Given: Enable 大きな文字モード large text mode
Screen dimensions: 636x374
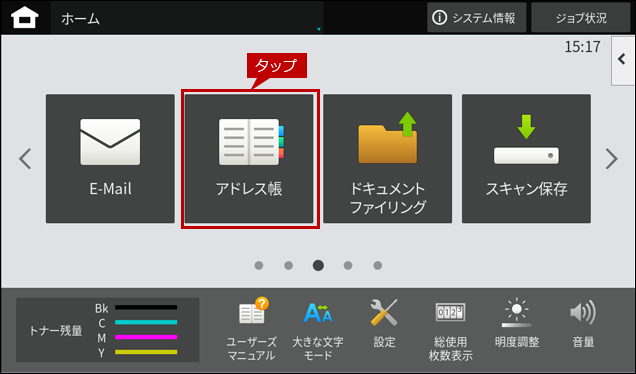Looking at the screenshot, I should pos(318,329).
